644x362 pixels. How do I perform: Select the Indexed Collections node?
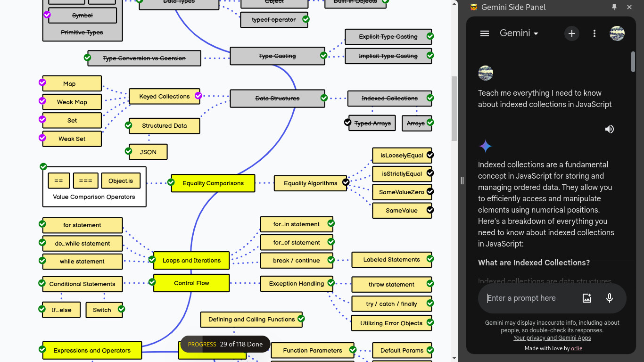(x=390, y=99)
